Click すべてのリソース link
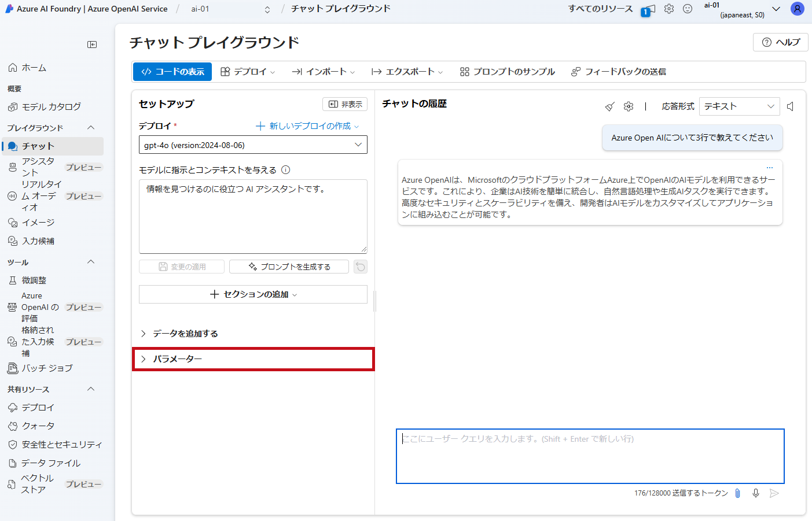 (x=600, y=9)
